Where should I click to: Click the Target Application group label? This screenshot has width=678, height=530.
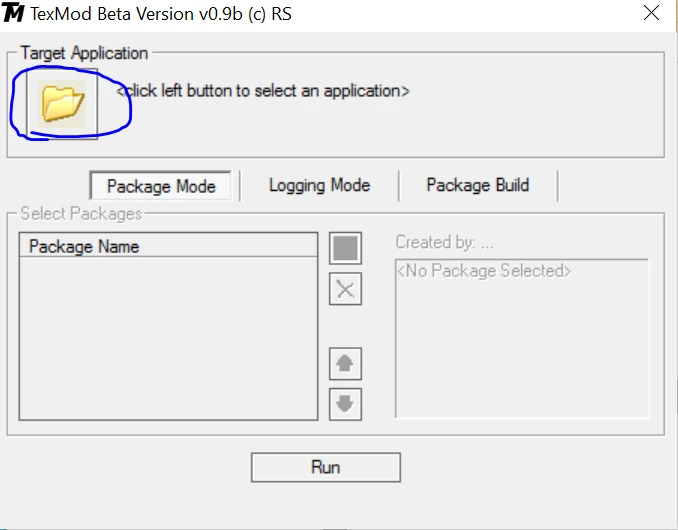(x=84, y=53)
